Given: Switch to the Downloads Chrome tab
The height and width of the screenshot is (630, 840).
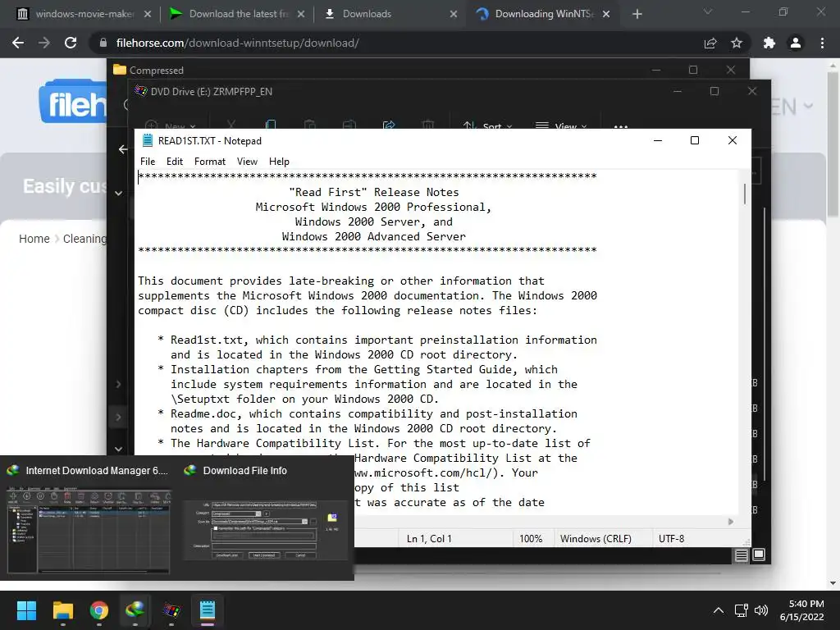Looking at the screenshot, I should [391, 14].
